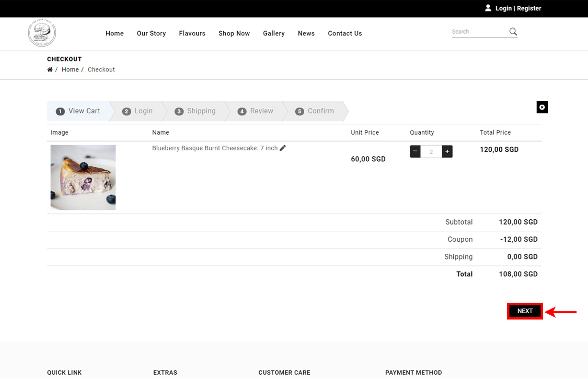Click the black close cart icon
Viewport: 588px width, 379px height.
click(542, 107)
